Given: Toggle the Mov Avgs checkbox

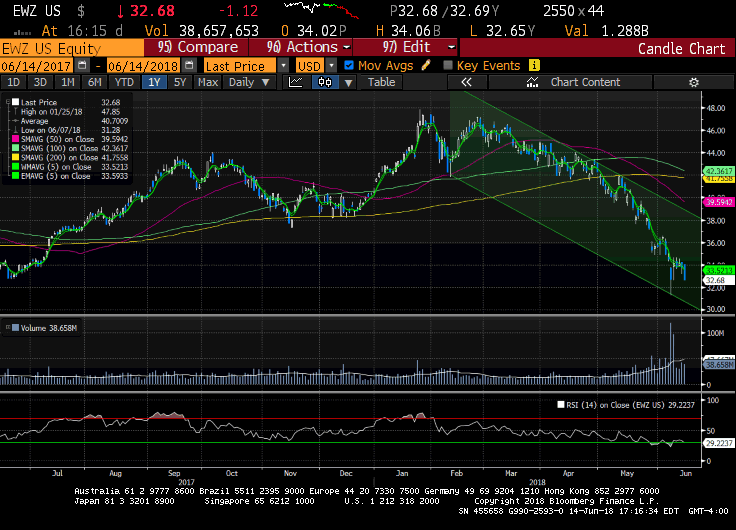Looking at the screenshot, I should coord(349,65).
